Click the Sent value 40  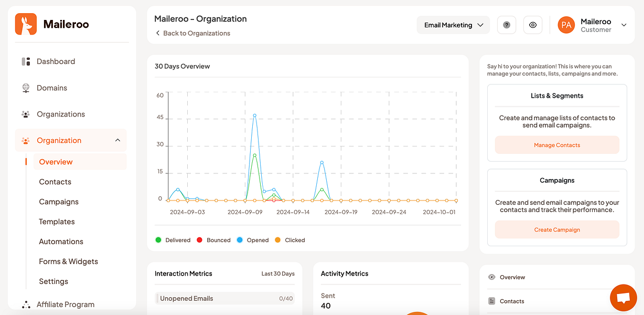326,306
